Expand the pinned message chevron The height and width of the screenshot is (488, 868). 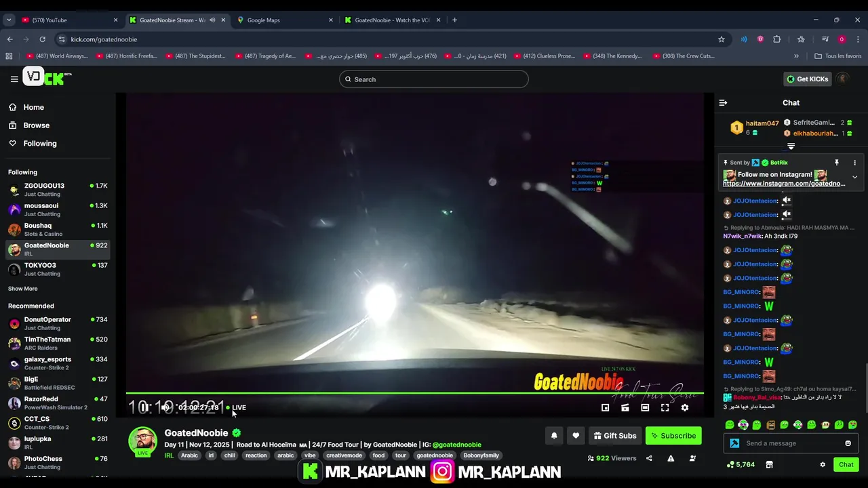coord(854,177)
